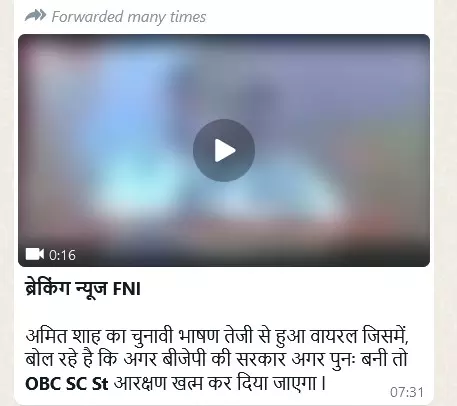
Task: Click the 0:16 video duration label
Action: (62, 255)
